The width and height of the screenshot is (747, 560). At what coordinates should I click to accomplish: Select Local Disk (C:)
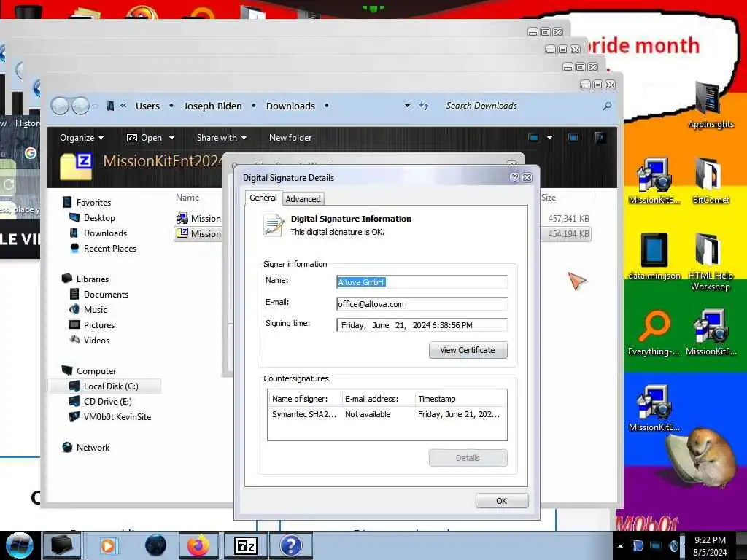coord(111,386)
